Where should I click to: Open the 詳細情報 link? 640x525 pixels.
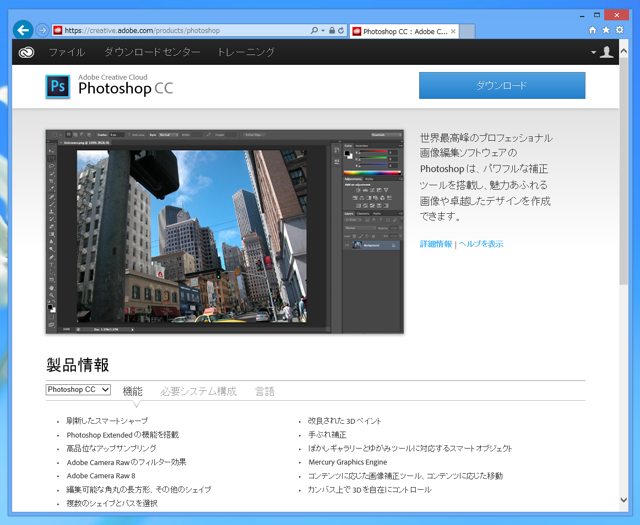point(436,244)
